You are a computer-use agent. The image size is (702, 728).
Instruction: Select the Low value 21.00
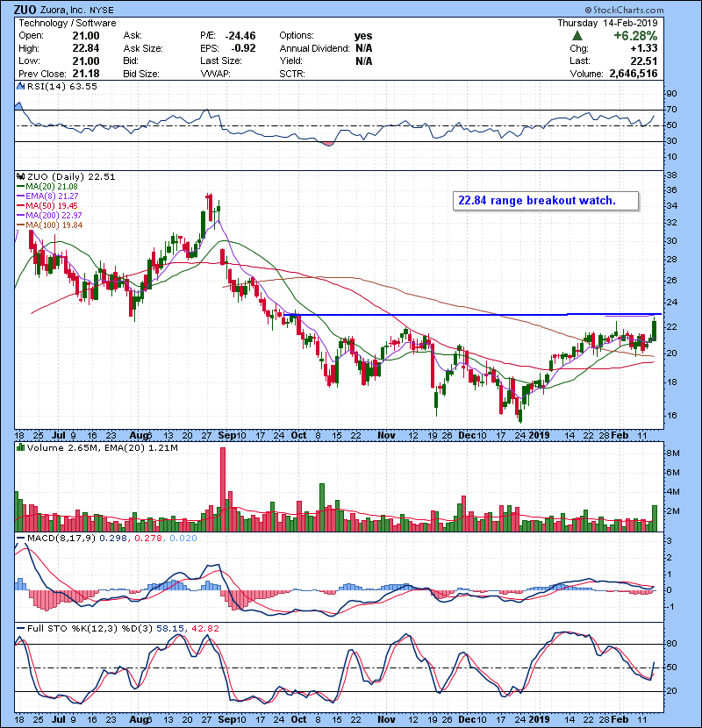point(86,61)
